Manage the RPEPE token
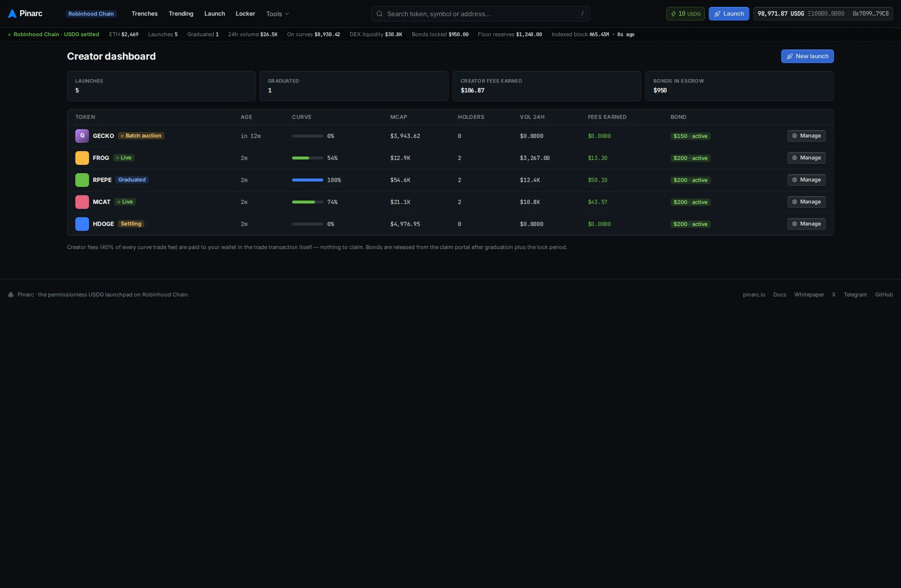 (x=807, y=180)
